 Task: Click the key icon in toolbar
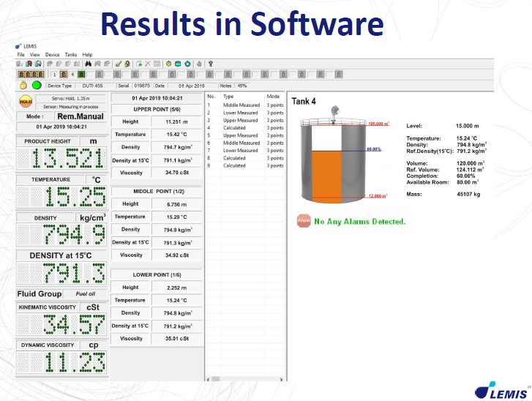118,64
